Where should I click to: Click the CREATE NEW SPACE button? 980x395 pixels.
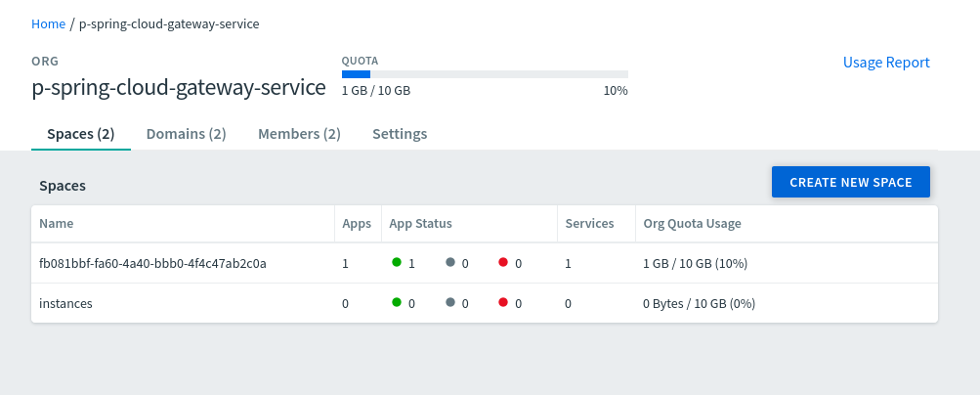[851, 182]
